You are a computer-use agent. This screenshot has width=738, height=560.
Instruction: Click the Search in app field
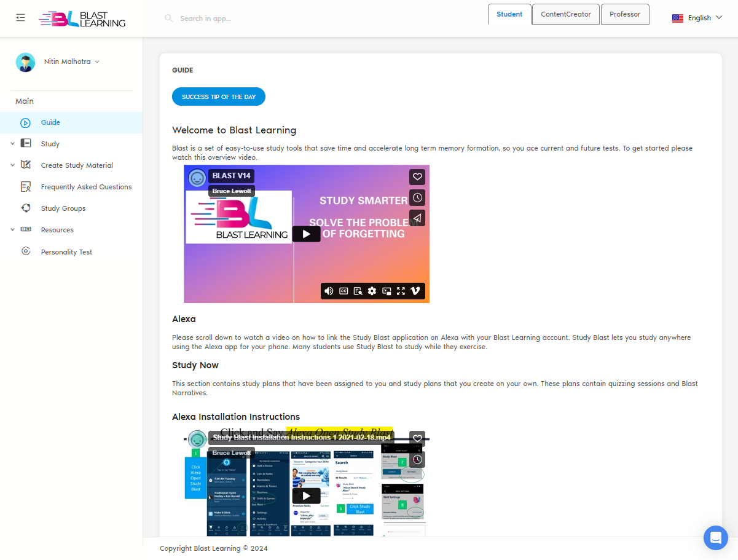coord(246,18)
